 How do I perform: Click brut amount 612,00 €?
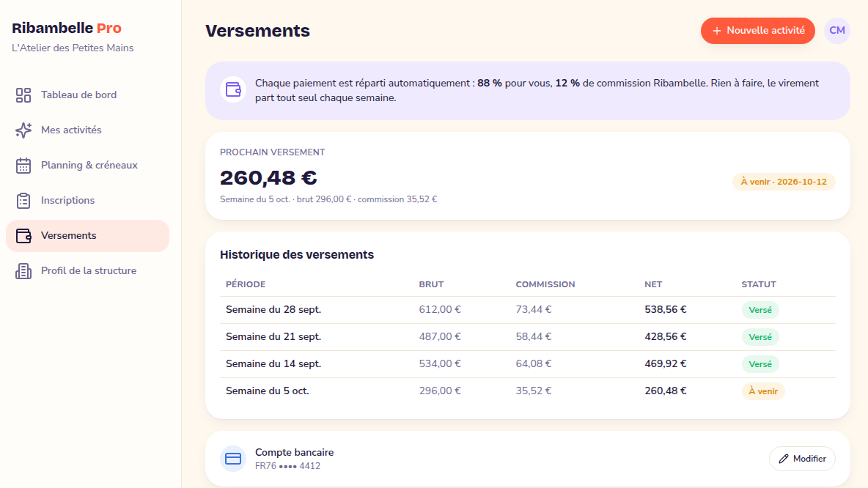440,310
